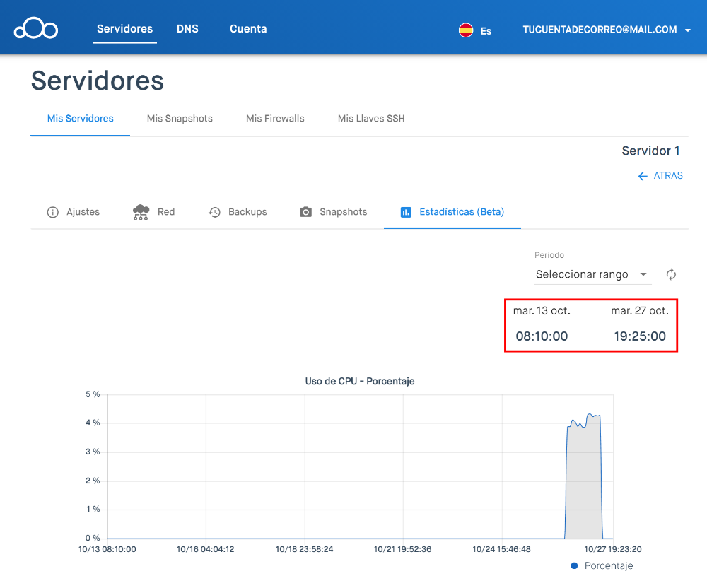Image resolution: width=707 pixels, height=588 pixels.
Task: Open the Ajustes server tab
Action: click(x=83, y=212)
